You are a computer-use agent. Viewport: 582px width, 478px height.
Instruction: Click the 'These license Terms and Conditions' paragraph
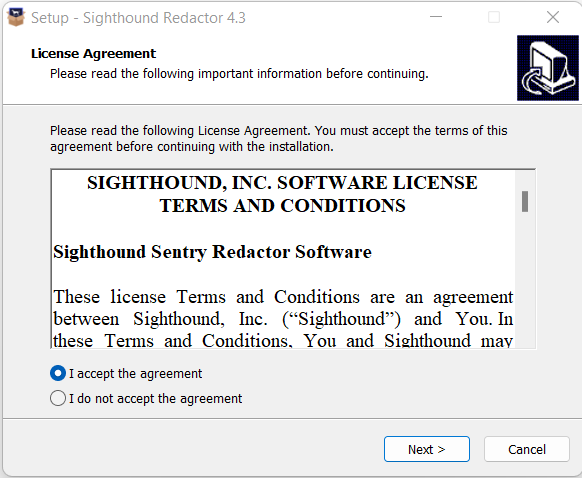coord(283,319)
